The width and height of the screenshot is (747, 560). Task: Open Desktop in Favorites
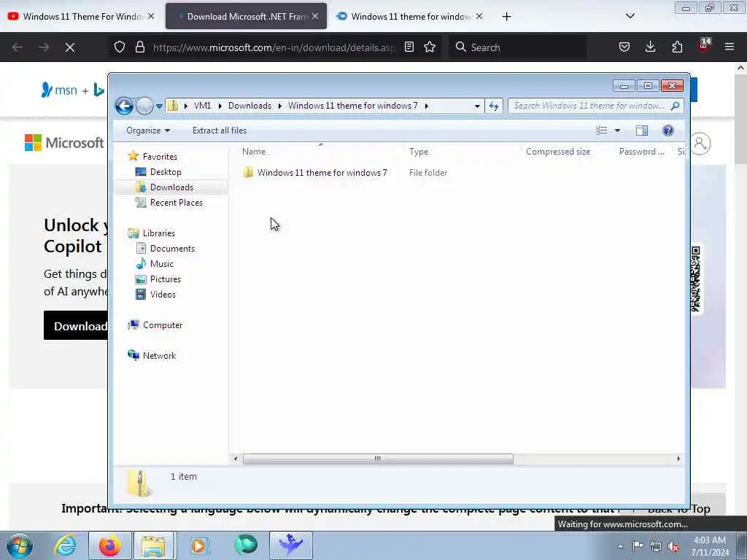[166, 172]
